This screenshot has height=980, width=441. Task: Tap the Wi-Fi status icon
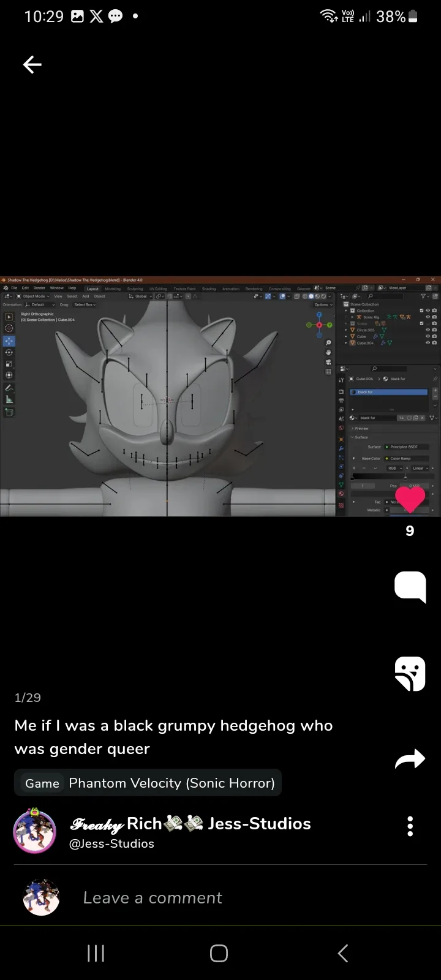click(330, 17)
